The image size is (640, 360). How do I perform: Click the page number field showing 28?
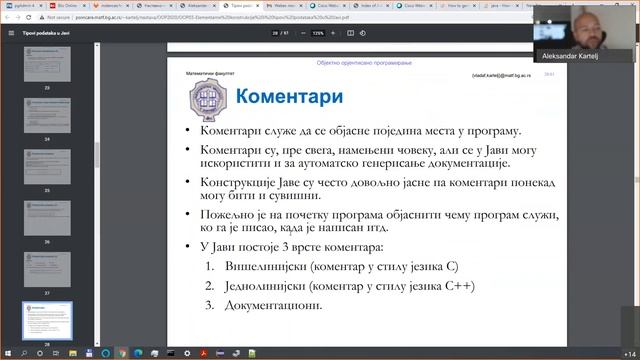(275, 33)
